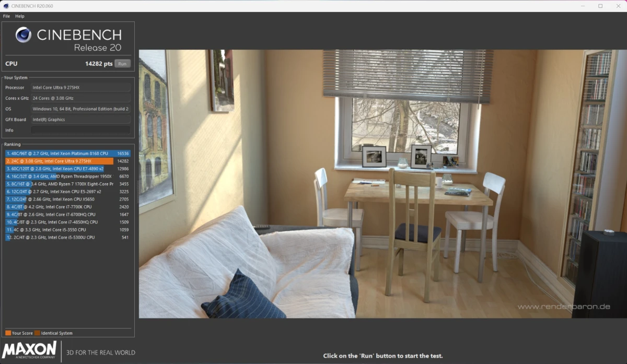
Task: Click the Cinebench window title bar icon
Action: click(x=5, y=6)
